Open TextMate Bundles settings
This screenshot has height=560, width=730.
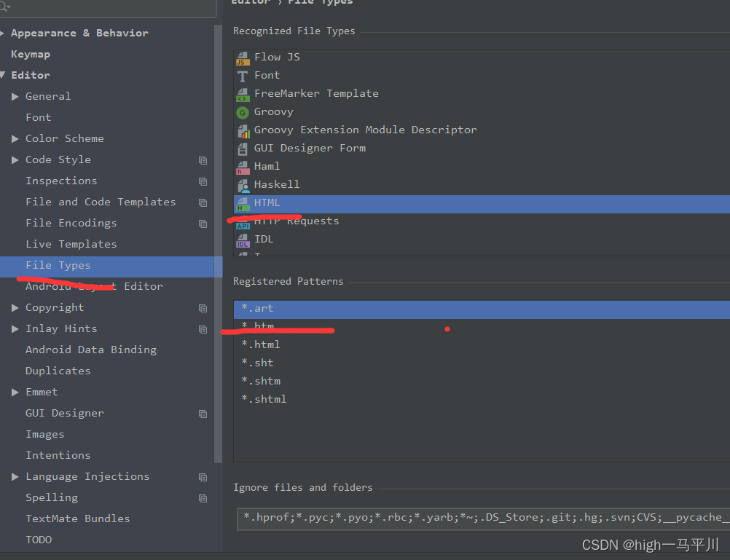(78, 518)
